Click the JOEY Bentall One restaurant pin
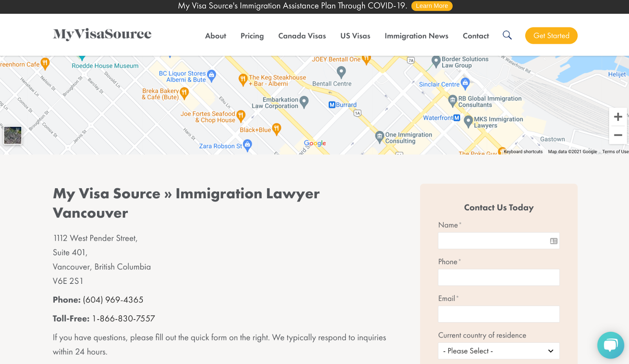This screenshot has height=364, width=629. pos(366,59)
